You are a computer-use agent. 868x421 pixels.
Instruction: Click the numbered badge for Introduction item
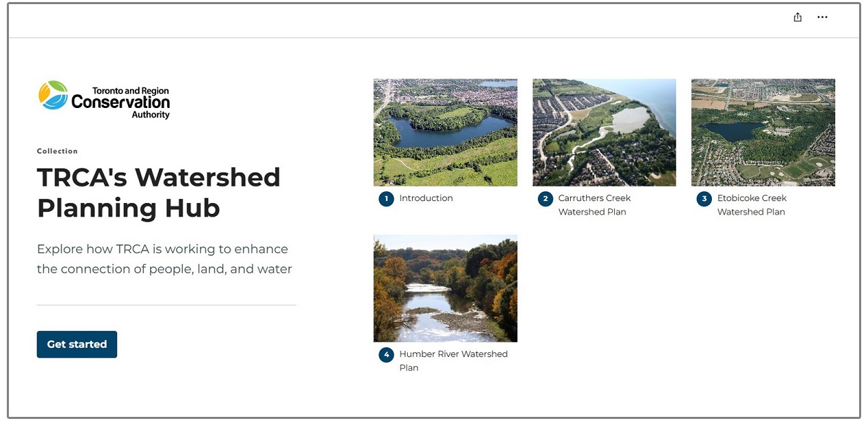tap(386, 199)
